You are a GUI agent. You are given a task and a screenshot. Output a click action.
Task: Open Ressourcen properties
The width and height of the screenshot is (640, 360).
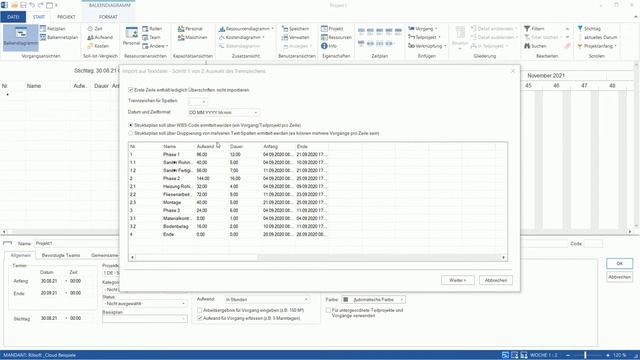pyautogui.click(x=336, y=37)
